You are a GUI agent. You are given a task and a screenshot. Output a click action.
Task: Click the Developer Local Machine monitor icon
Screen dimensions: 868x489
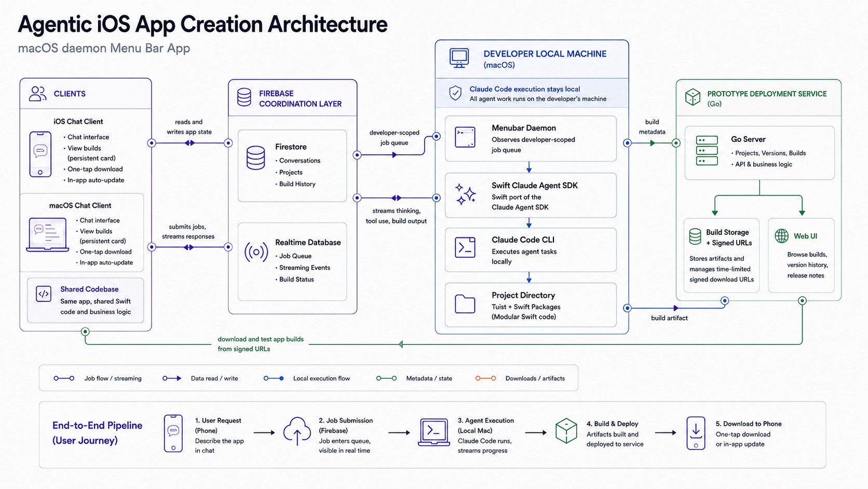(x=459, y=59)
